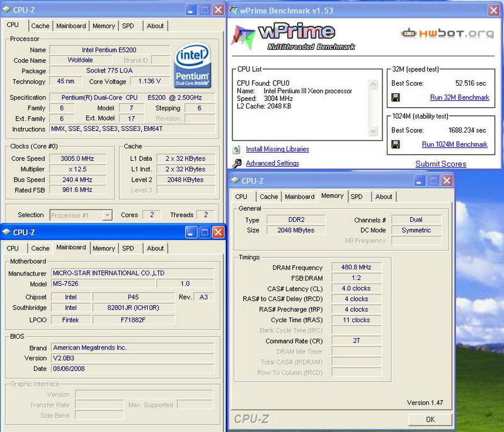
Task: Click the Bus Speed value 240.4 MHz
Action: pos(77,180)
